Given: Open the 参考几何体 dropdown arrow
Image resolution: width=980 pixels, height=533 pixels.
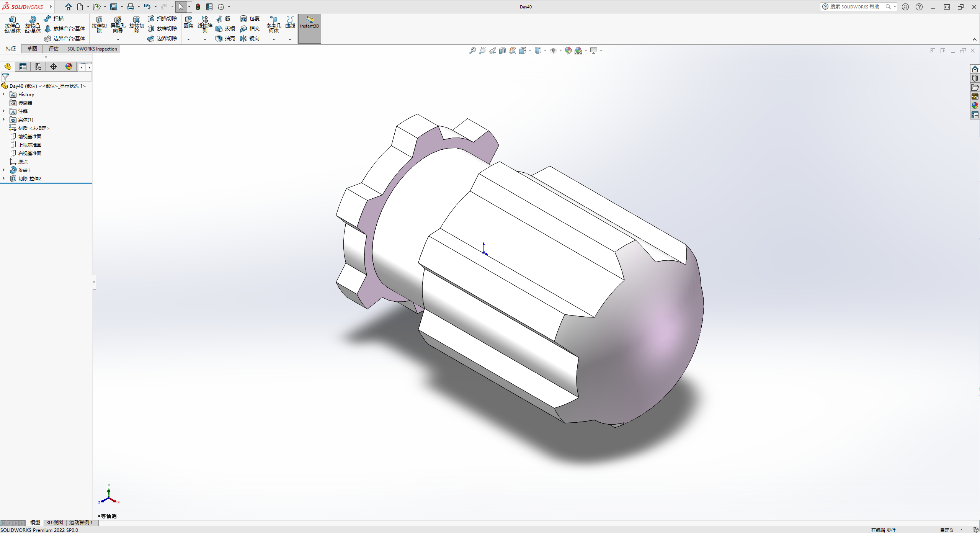Looking at the screenshot, I should [x=274, y=39].
